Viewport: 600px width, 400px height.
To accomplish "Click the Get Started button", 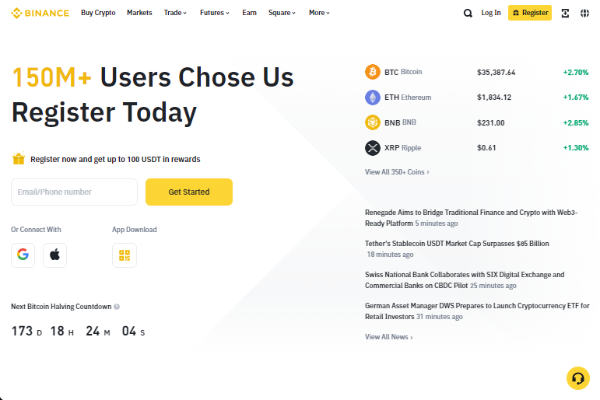I will click(189, 192).
